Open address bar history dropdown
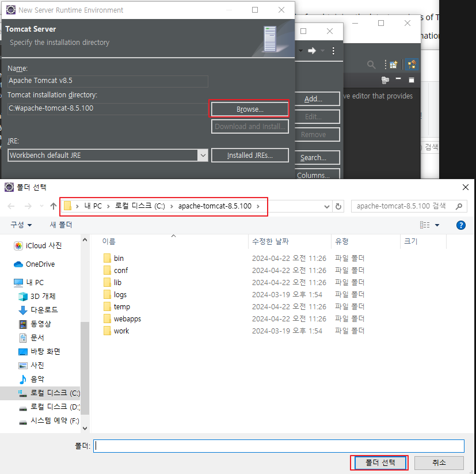Image resolution: width=476 pixels, height=474 pixels. [327, 207]
